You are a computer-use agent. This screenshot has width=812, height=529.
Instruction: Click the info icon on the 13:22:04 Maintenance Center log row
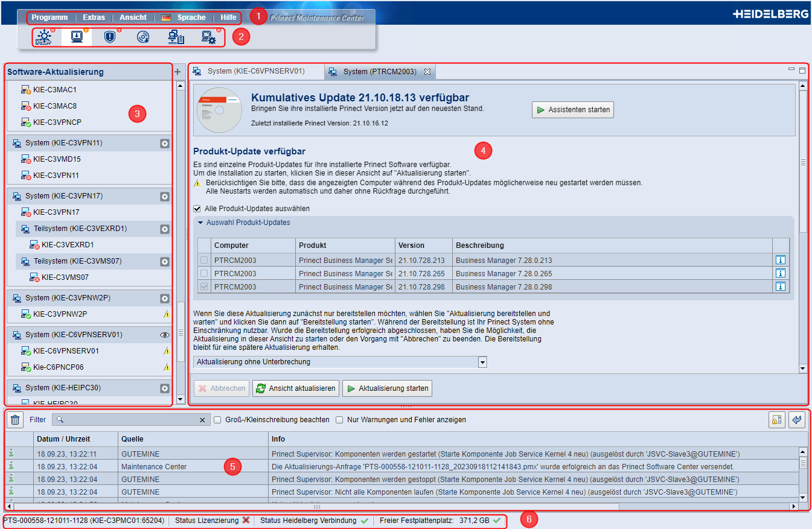[x=11, y=466]
